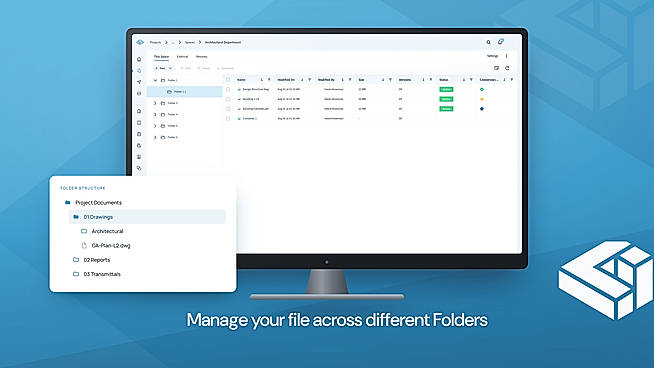654x368 pixels.
Task: Click the navy conversion status dot
Action: 482,109
